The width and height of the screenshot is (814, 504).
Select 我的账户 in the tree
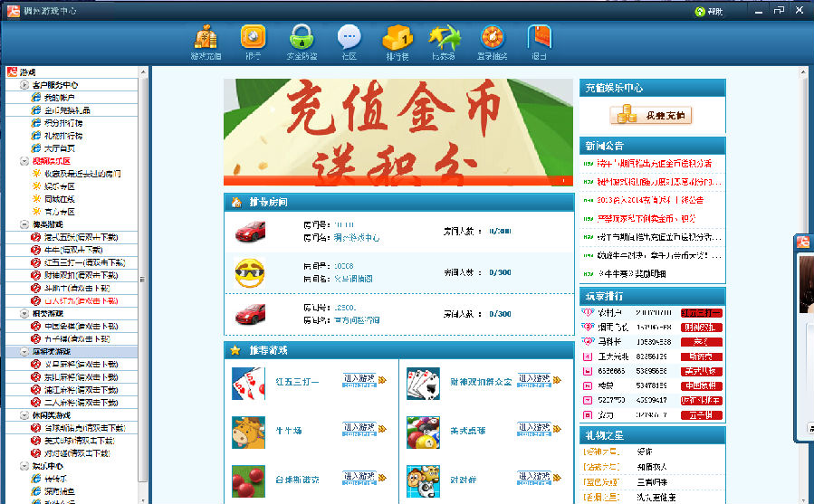coord(59,97)
